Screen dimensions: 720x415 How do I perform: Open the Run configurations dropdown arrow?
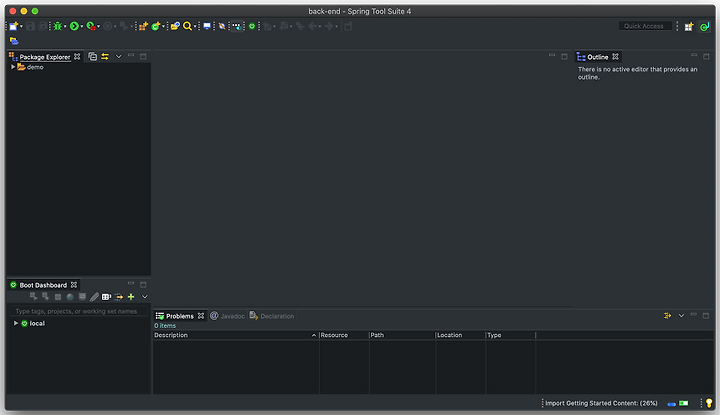click(82, 27)
